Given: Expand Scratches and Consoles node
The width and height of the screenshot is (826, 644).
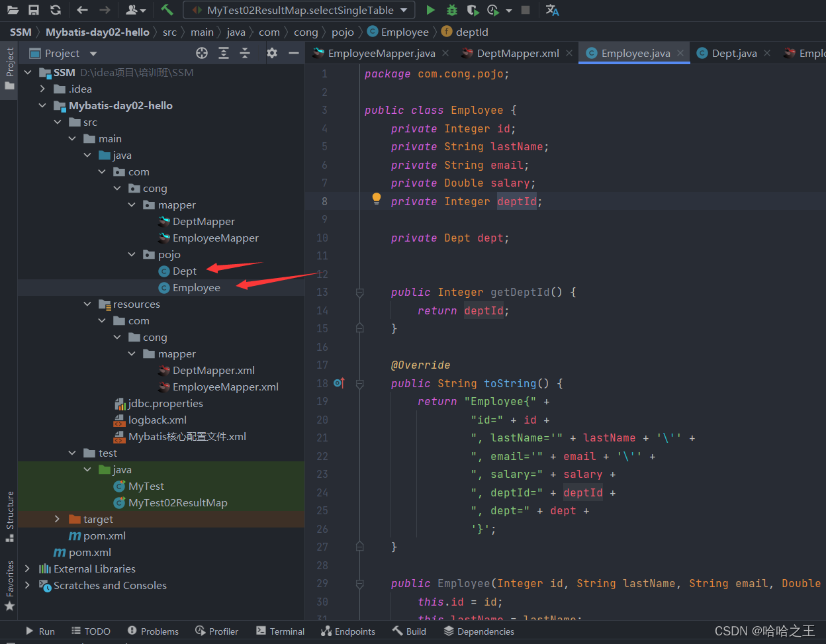Looking at the screenshot, I should [x=27, y=585].
